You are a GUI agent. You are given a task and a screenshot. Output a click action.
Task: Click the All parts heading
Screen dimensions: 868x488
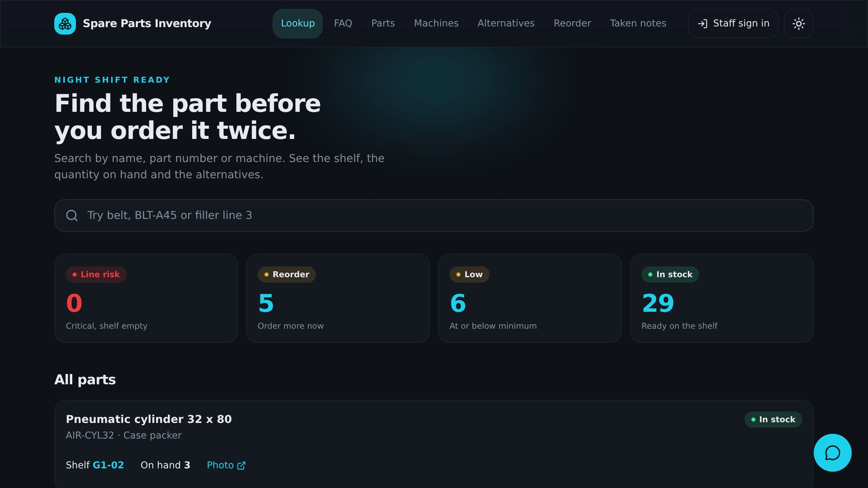(85, 380)
